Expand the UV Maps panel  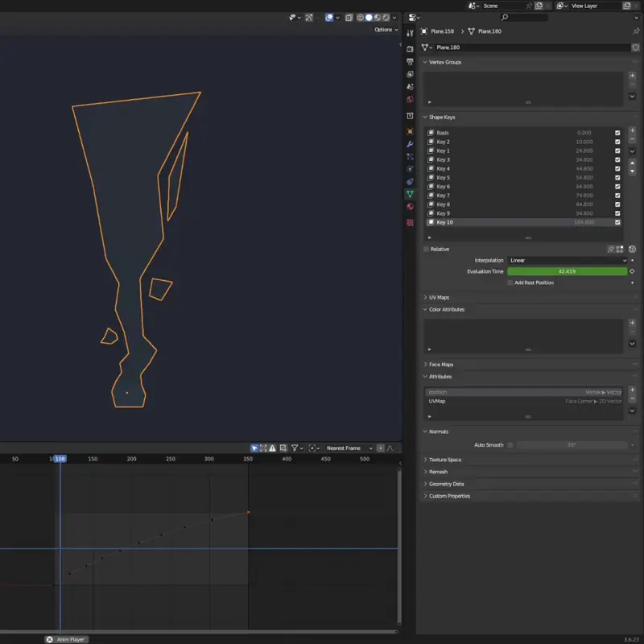pyautogui.click(x=439, y=297)
